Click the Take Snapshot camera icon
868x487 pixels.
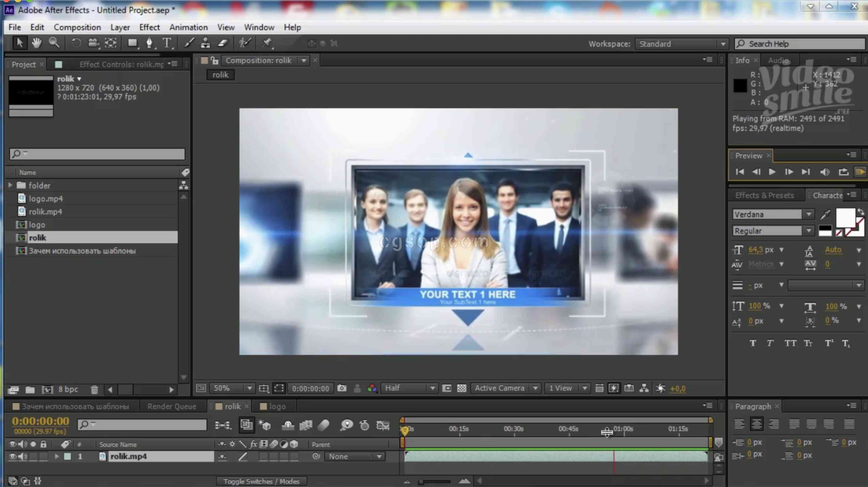click(x=342, y=388)
